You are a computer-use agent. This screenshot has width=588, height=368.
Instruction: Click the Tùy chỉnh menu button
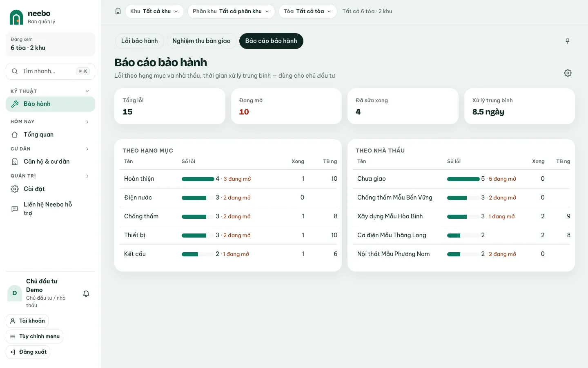[34, 337]
